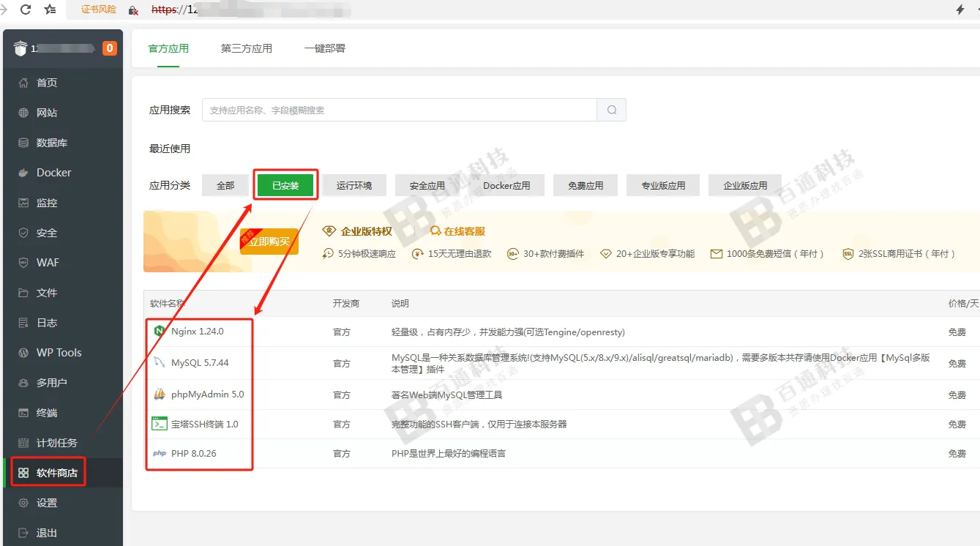980x546 pixels.
Task: Click the 1000条免费短信（年付）banner text
Action: (776, 253)
